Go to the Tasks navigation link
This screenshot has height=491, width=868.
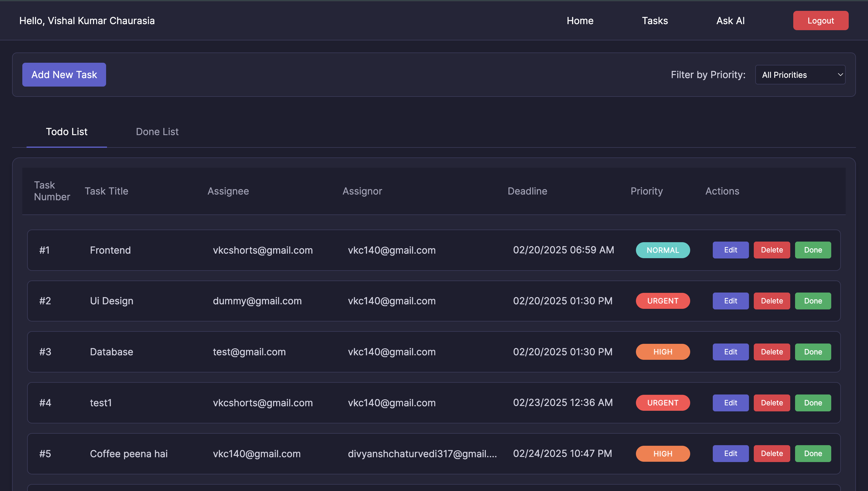click(654, 21)
